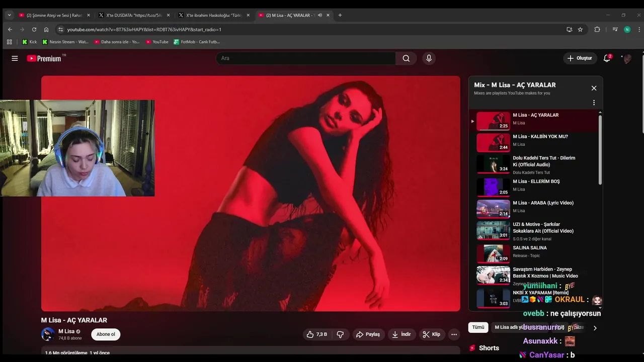
Task: Switch to DUSDATA X tab
Action: tap(134, 15)
